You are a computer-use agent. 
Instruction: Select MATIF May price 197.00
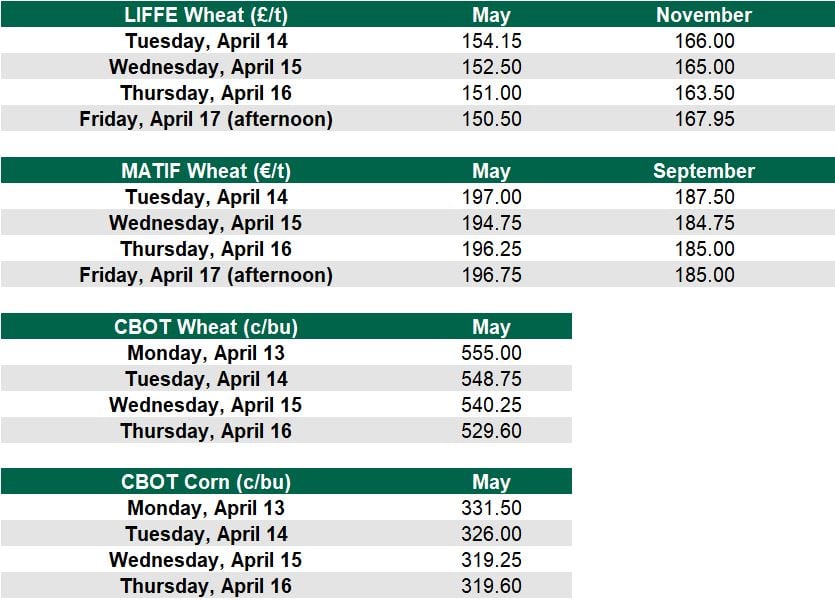[x=491, y=197]
